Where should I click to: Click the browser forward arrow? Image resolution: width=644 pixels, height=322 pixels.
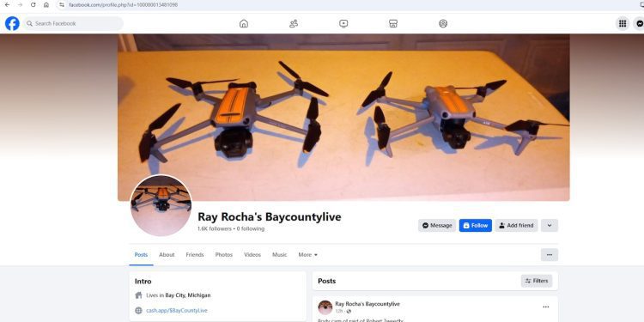(x=20, y=5)
